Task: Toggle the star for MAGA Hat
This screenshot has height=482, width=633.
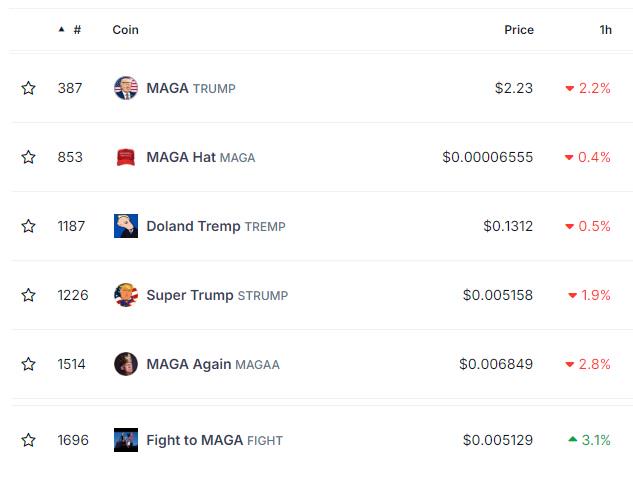Action: click(28, 157)
